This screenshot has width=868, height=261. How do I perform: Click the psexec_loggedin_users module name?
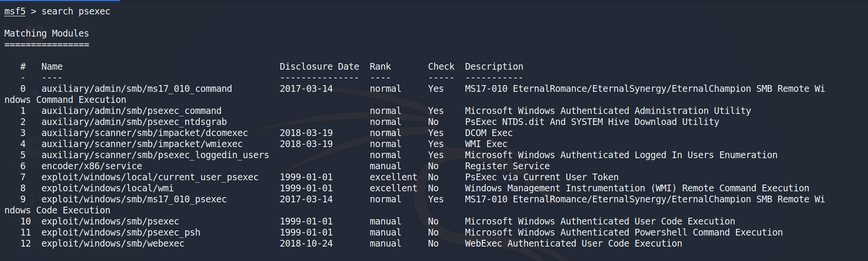click(x=155, y=155)
